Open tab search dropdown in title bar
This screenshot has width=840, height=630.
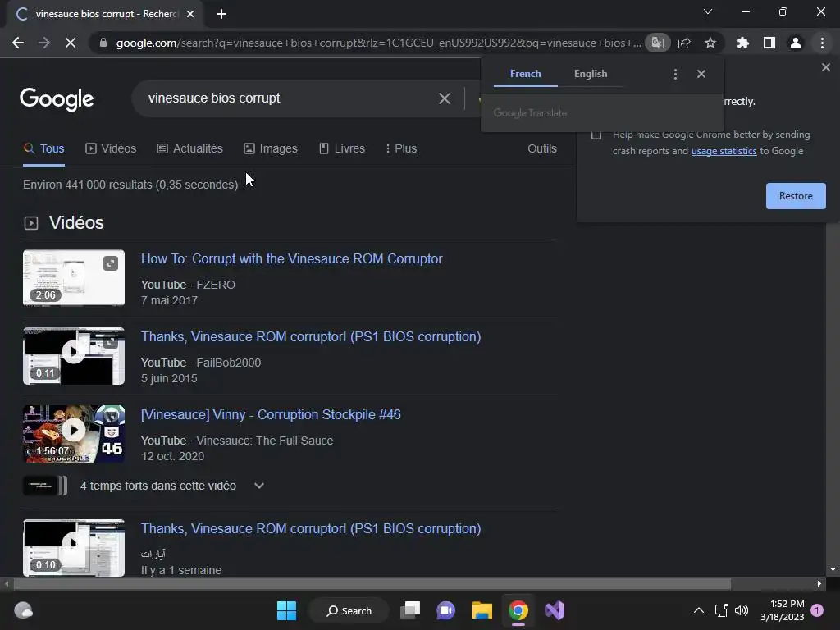coord(708,11)
